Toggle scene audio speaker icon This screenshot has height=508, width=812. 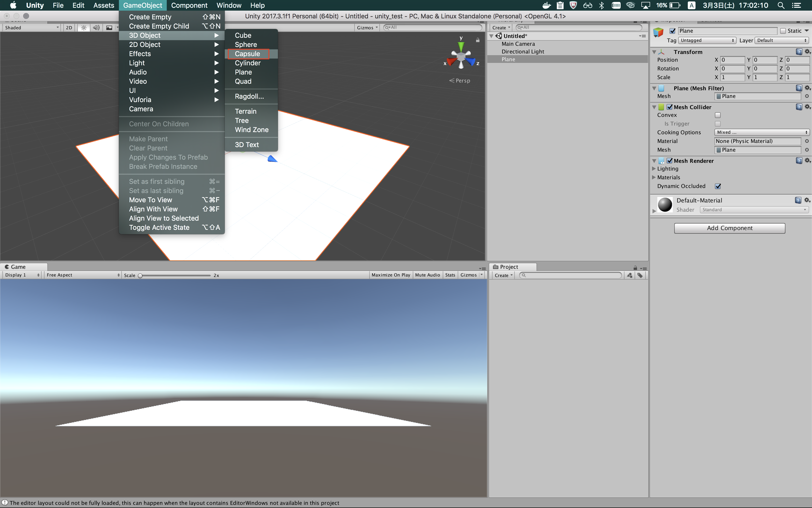(x=96, y=28)
